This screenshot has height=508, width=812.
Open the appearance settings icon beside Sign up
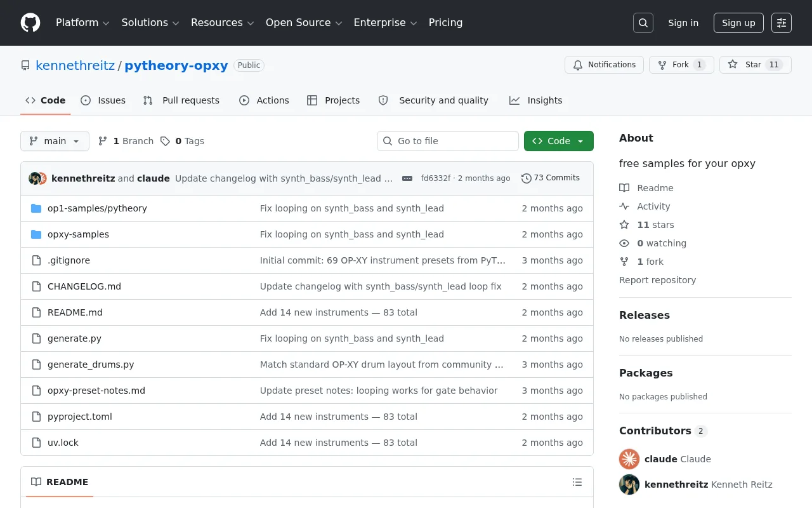point(782,23)
